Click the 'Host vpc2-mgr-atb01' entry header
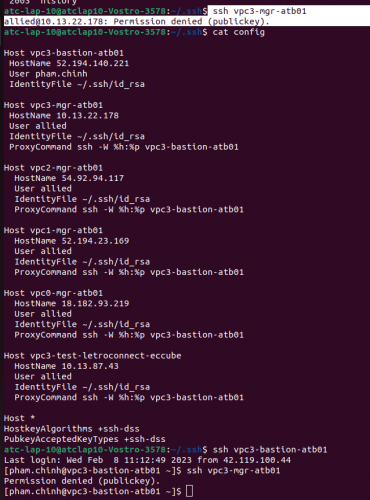Screen dimensions: 370x500 53,168
